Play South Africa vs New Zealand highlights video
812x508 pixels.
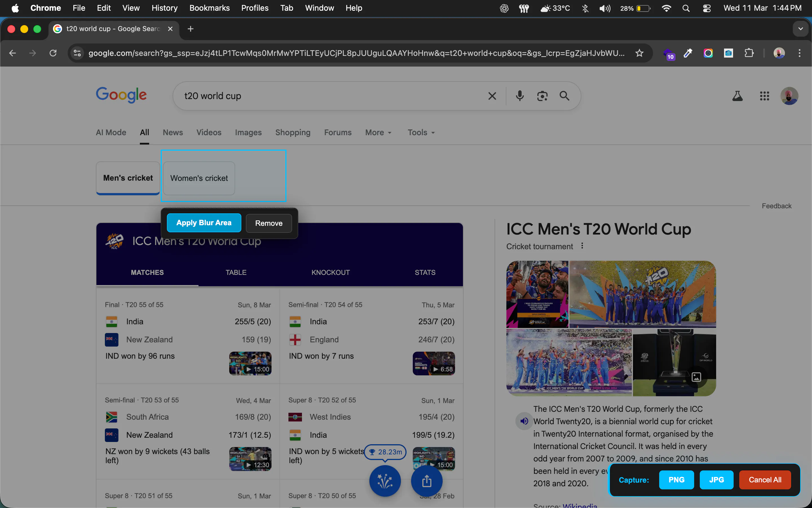click(250, 459)
